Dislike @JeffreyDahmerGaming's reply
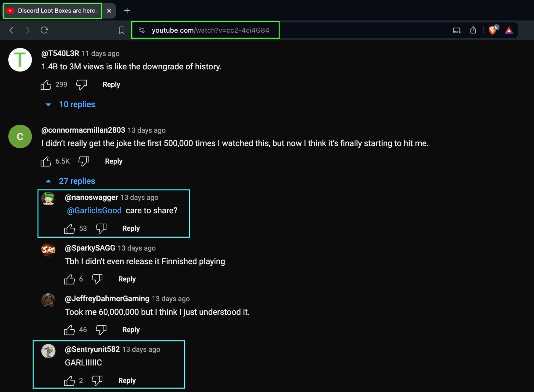The width and height of the screenshot is (534, 392). tap(101, 330)
